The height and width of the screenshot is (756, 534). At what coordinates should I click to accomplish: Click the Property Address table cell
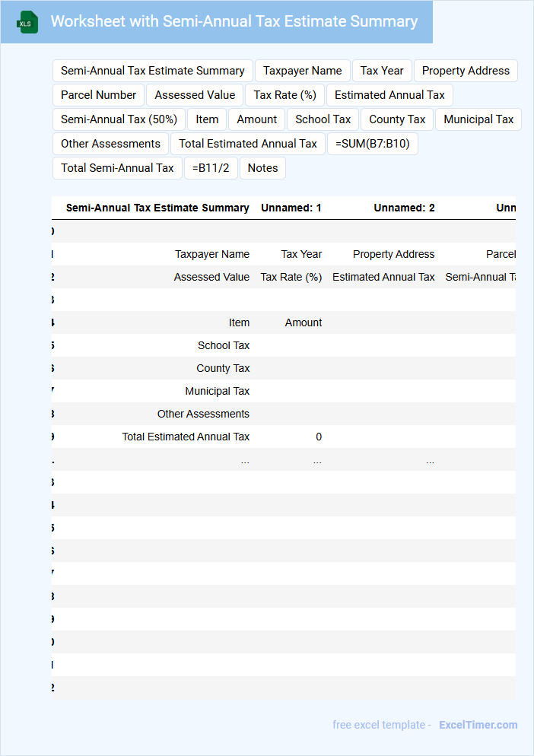tap(393, 254)
